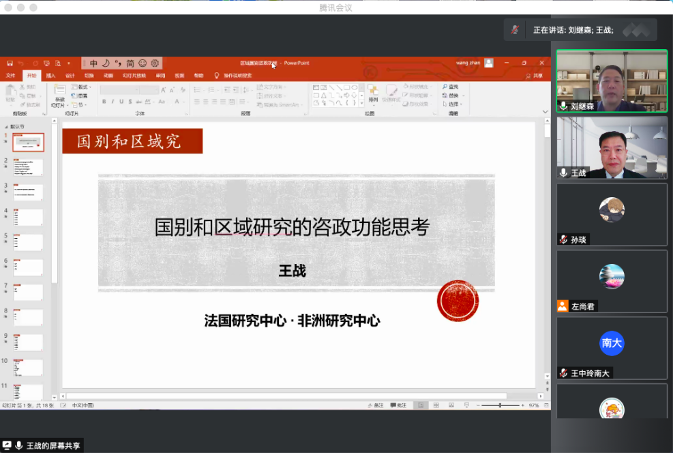The width and height of the screenshot is (675, 454).
Task: Click the screen share icon at bottom left
Action: [7, 445]
